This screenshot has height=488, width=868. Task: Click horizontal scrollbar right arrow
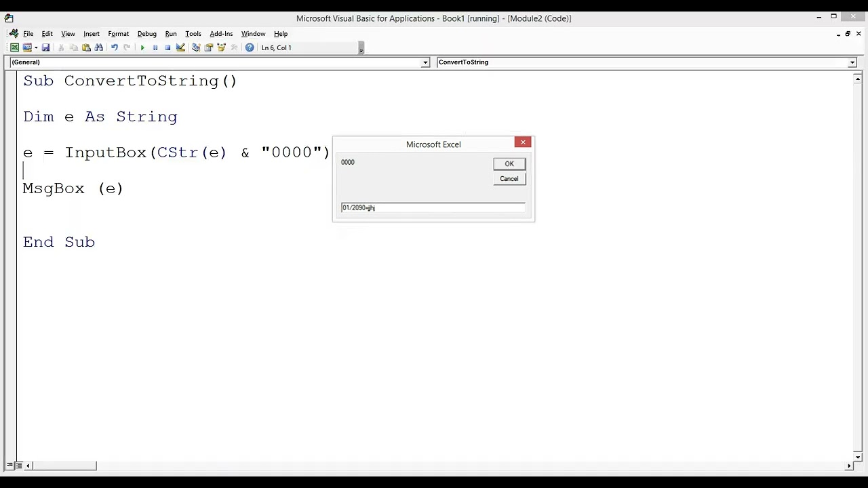click(x=849, y=466)
